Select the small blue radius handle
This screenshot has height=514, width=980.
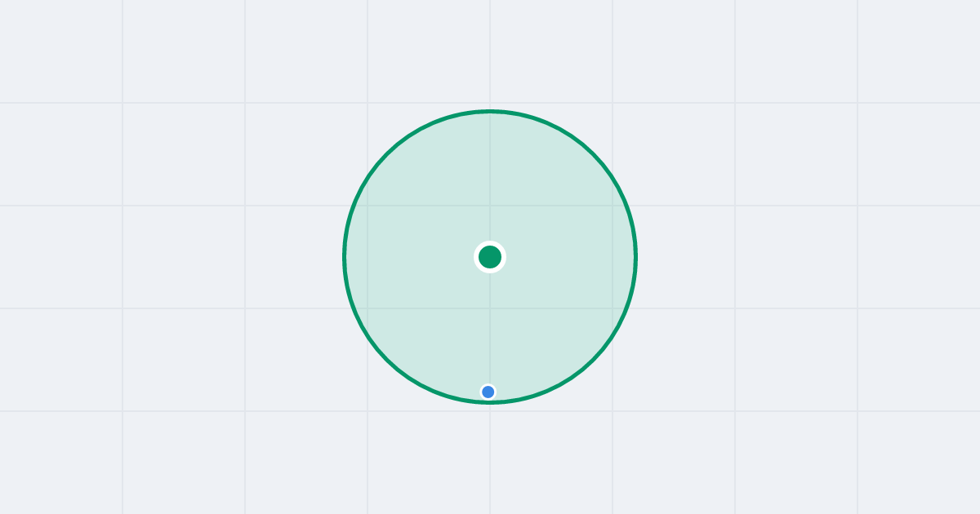[488, 392]
